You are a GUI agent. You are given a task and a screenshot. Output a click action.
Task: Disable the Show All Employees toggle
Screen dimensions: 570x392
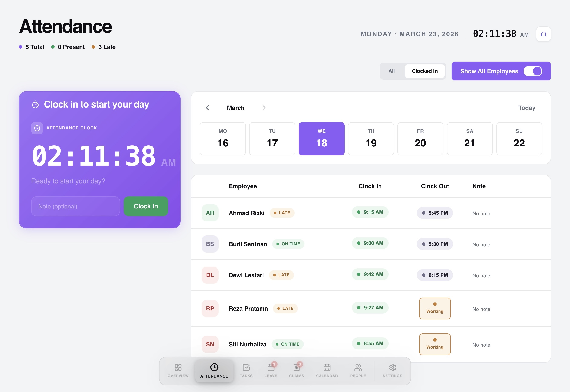click(x=533, y=71)
